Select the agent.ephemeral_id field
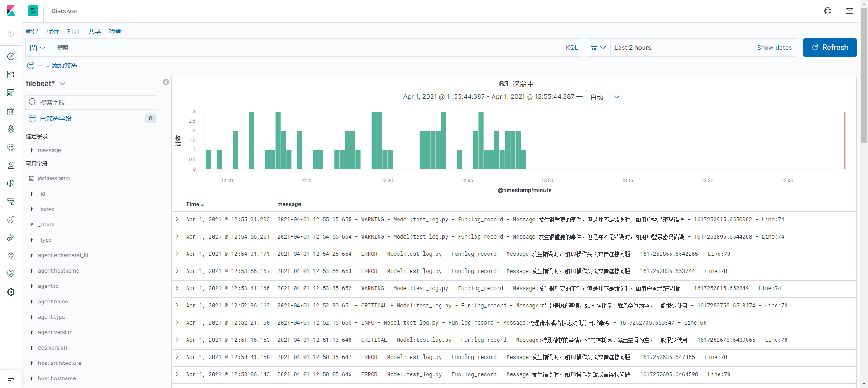The image size is (868, 388). [x=63, y=255]
